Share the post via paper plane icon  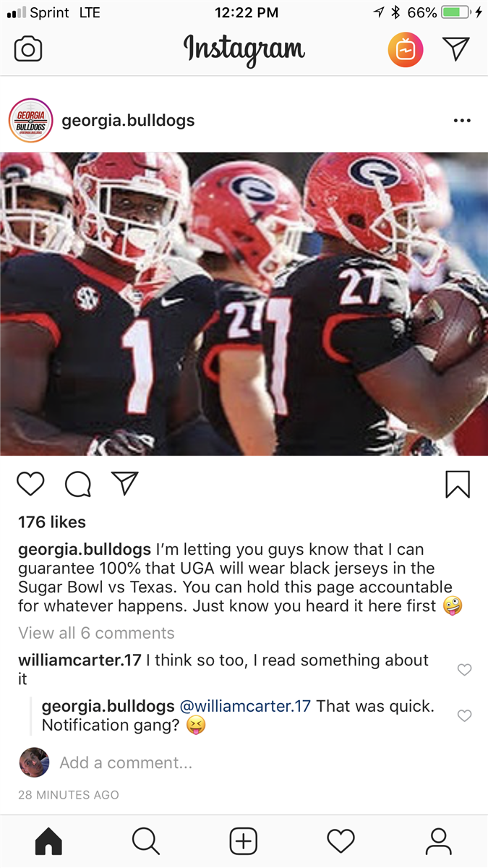[x=124, y=483]
